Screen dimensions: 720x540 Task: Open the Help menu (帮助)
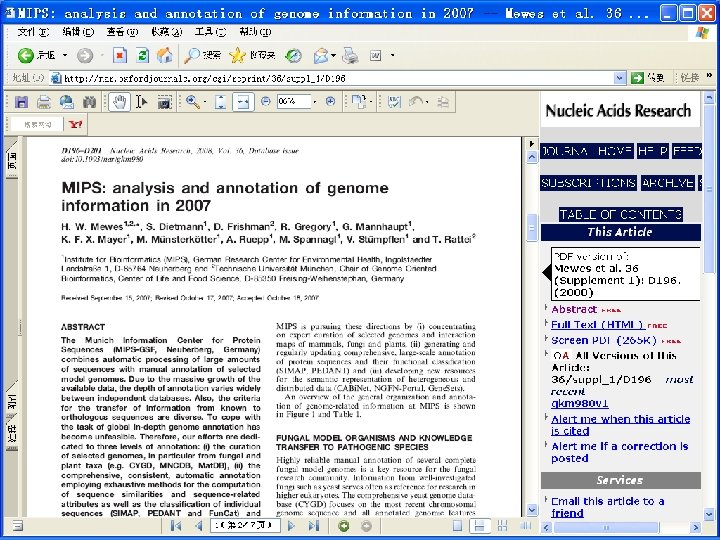coord(255,32)
